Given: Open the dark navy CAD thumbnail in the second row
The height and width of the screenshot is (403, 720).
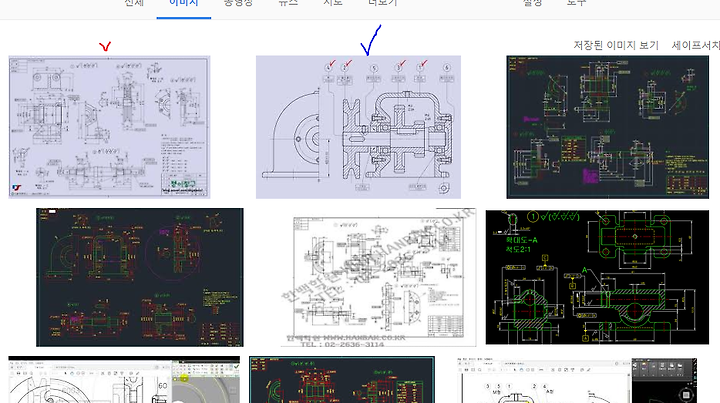Looking at the screenshot, I should [140, 277].
